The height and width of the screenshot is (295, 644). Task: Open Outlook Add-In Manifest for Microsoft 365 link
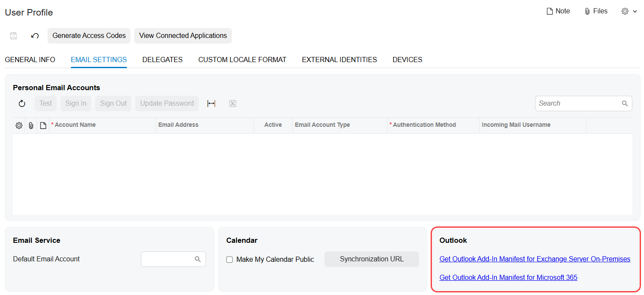[508, 277]
